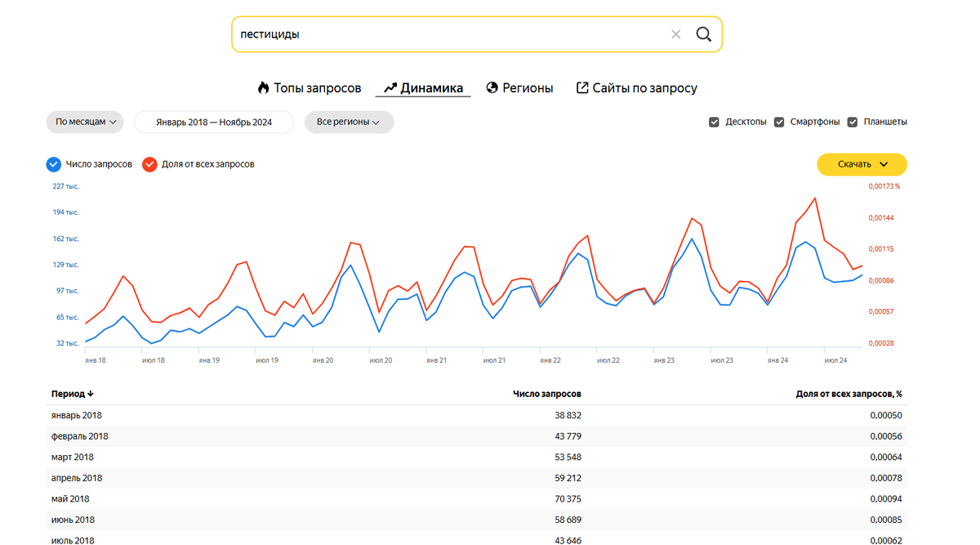980x545 pixels.
Task: Open the Скачать download dropdown
Action: [x=862, y=164]
